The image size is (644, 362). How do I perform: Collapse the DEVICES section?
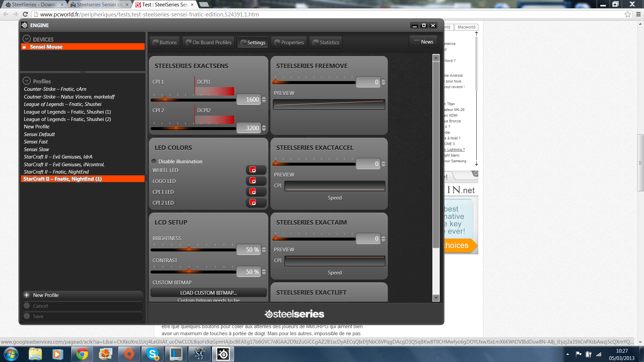coord(26,39)
